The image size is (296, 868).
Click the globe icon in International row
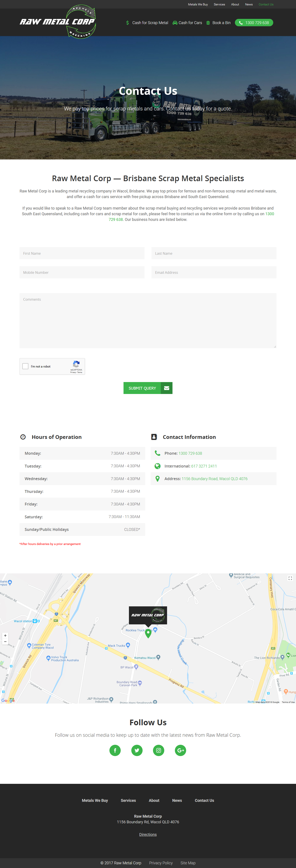(157, 466)
